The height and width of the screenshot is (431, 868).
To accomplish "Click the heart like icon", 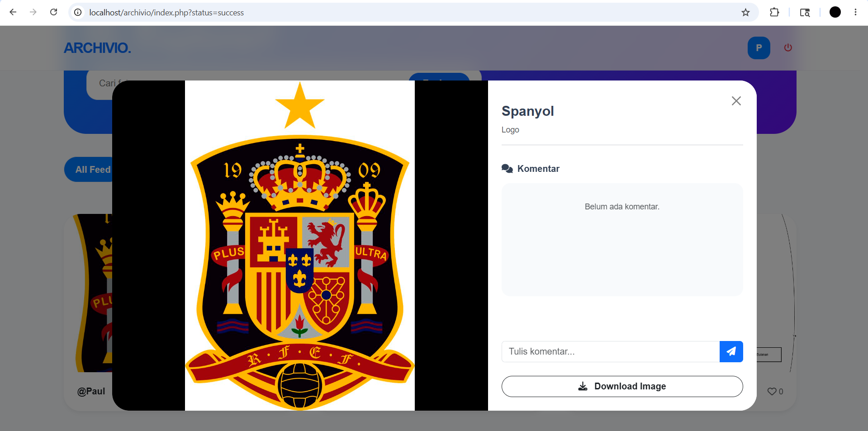I will pyautogui.click(x=772, y=392).
